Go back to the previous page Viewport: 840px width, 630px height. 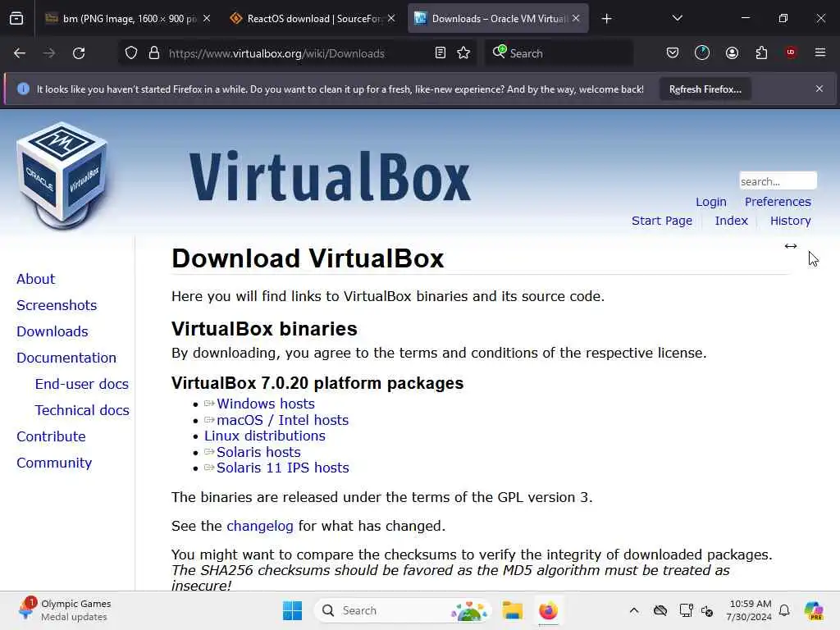click(20, 53)
